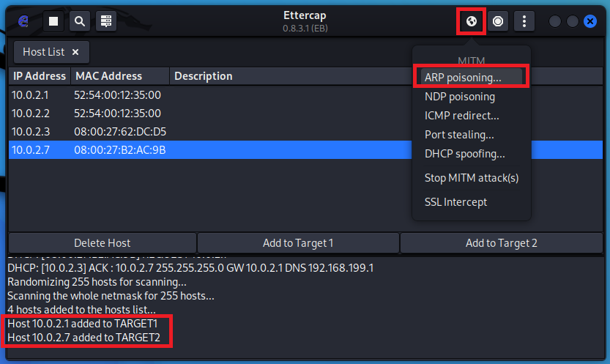Click MAC address 08:00:27:B2:AC:9B

120,149
